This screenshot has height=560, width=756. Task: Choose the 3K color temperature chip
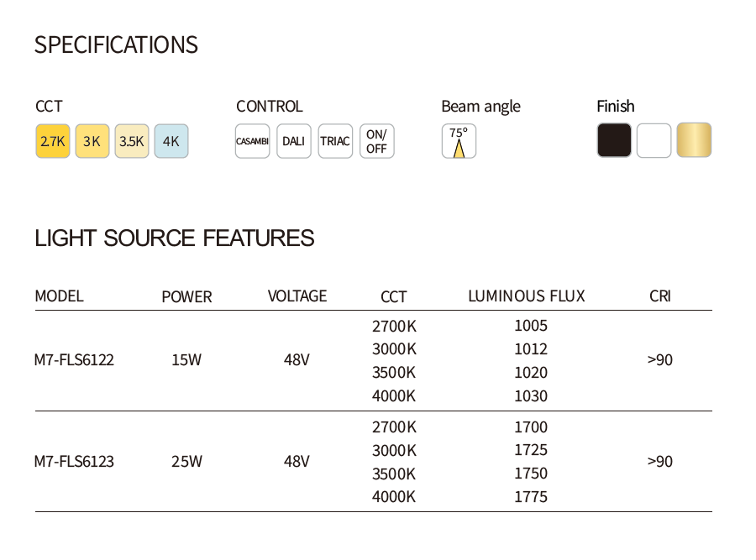coord(92,141)
